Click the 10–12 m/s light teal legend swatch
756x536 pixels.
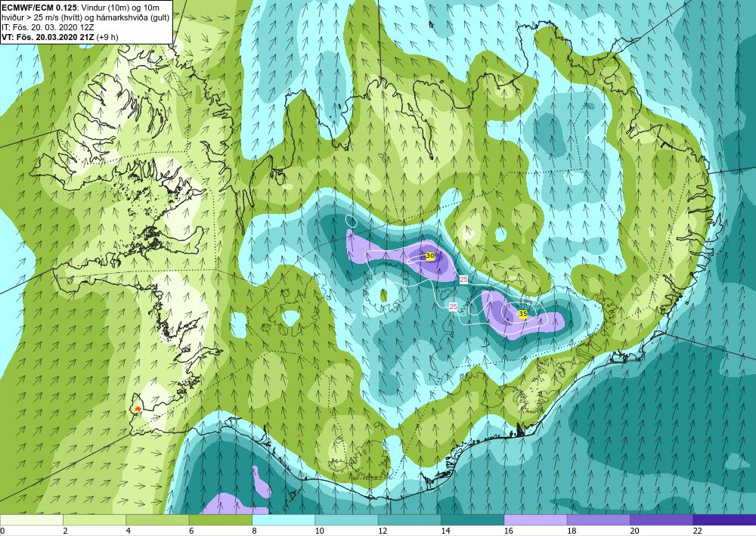click(x=346, y=519)
